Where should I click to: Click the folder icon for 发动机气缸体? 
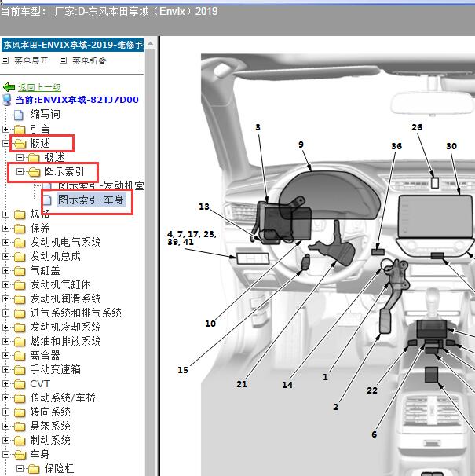(x=20, y=285)
